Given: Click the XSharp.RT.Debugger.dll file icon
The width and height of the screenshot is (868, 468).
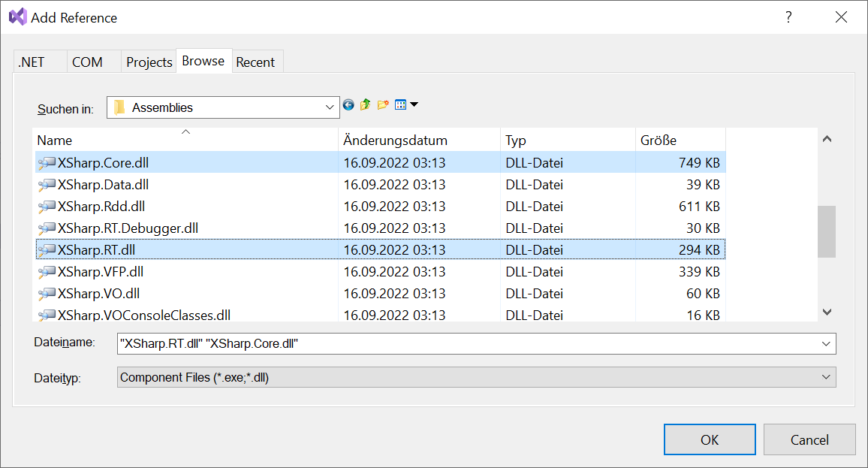Looking at the screenshot, I should (x=47, y=228).
